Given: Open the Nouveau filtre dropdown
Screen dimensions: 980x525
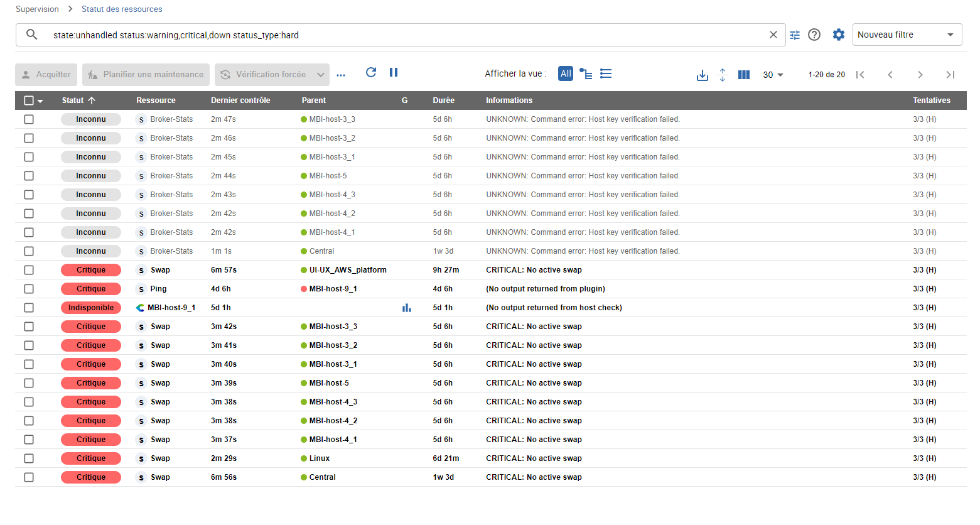Looking at the screenshot, I should coord(907,35).
